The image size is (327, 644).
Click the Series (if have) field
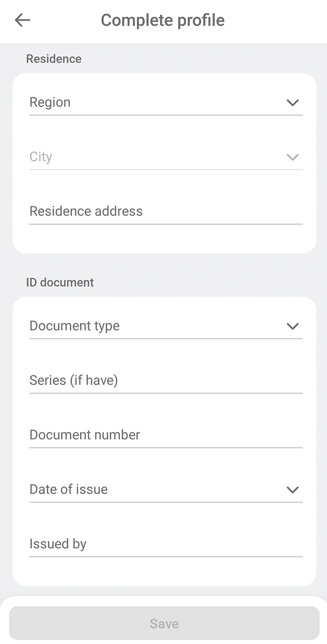tap(163, 381)
